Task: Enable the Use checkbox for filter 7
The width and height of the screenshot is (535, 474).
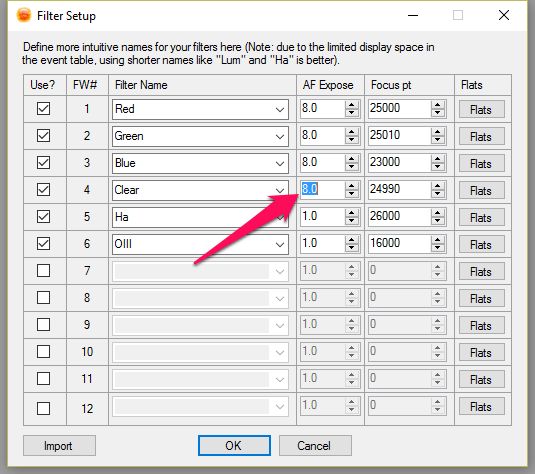Action: click(x=43, y=271)
